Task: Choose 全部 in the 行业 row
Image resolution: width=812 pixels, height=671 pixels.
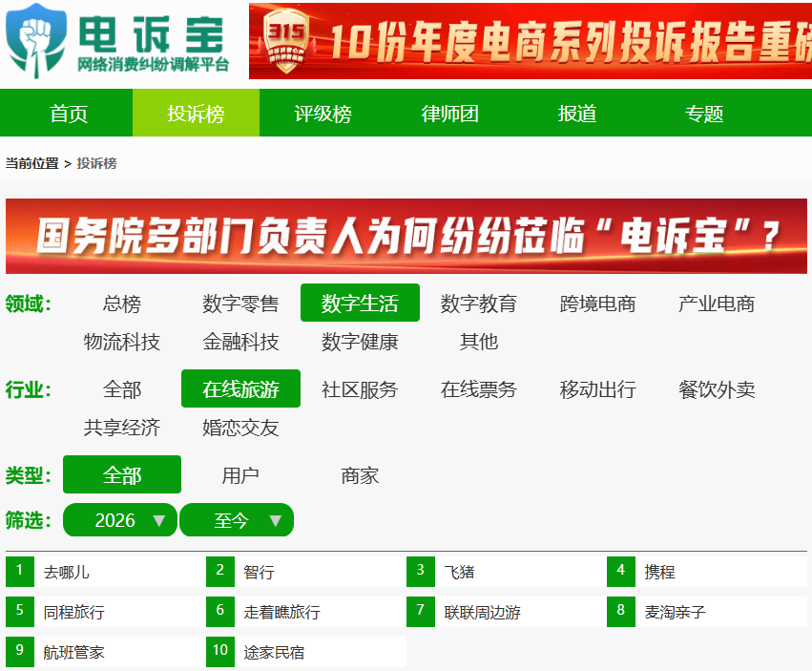Action: [122, 389]
